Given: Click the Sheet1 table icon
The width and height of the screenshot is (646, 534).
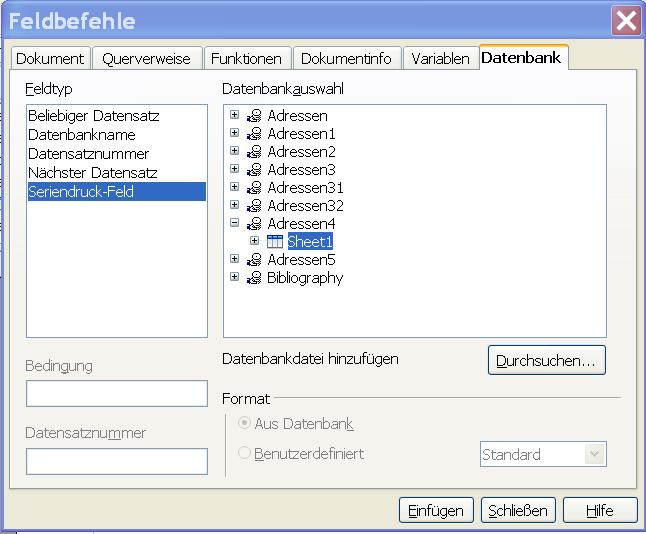Looking at the screenshot, I should pos(275,241).
